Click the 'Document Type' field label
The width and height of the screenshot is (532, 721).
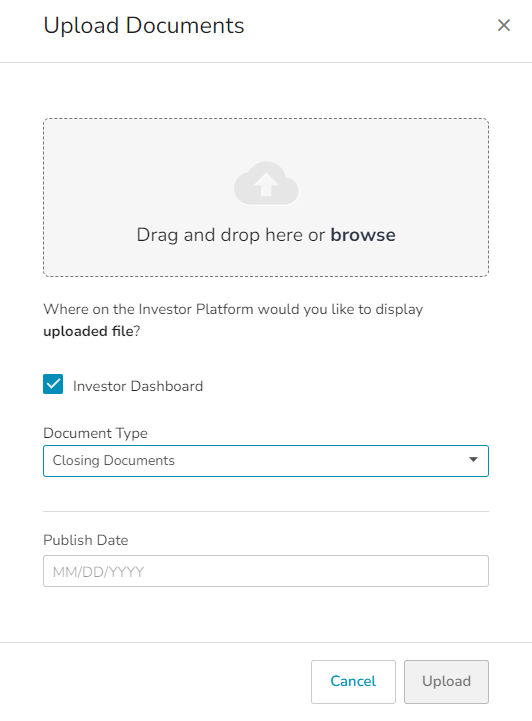[x=95, y=433]
